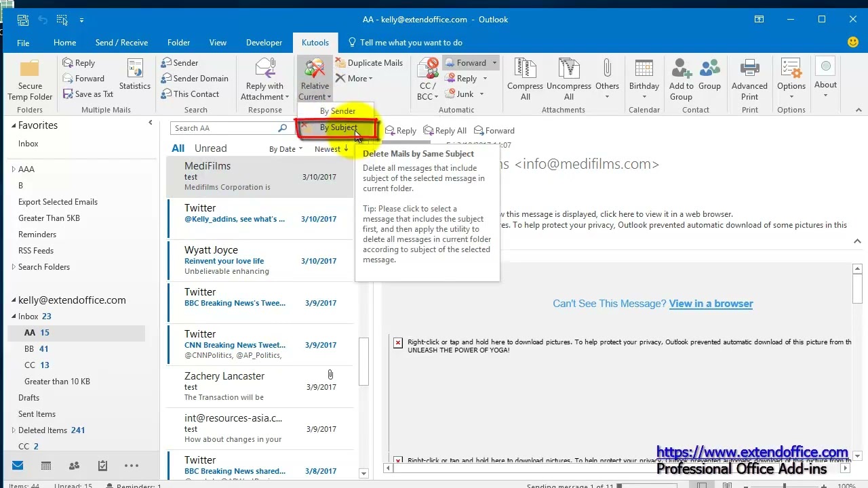Screen dimensions: 868x488
Task: Click Duplicate Mails tool
Action: tap(369, 63)
